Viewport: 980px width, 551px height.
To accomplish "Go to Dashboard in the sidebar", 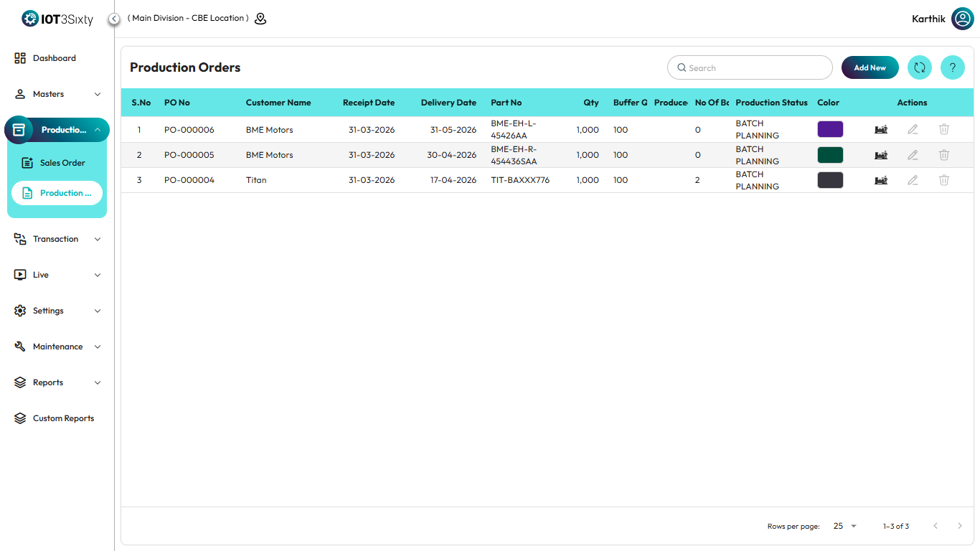I will (x=54, y=58).
